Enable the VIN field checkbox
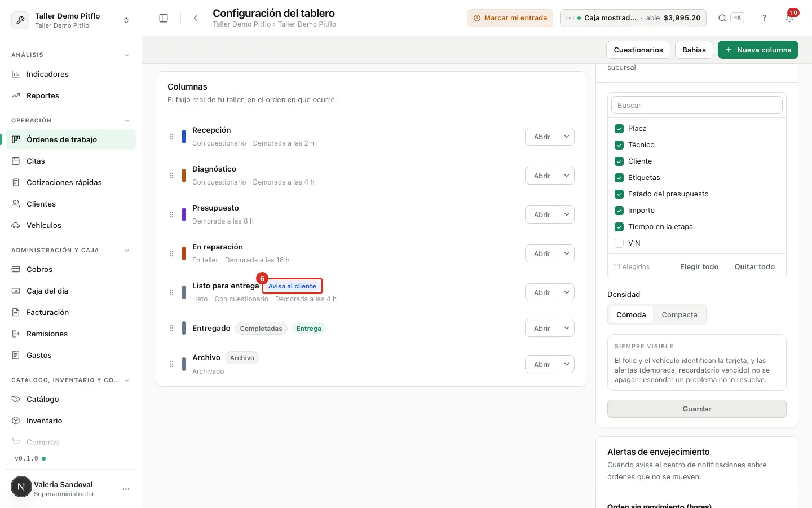The height and width of the screenshot is (508, 812). coord(619,243)
